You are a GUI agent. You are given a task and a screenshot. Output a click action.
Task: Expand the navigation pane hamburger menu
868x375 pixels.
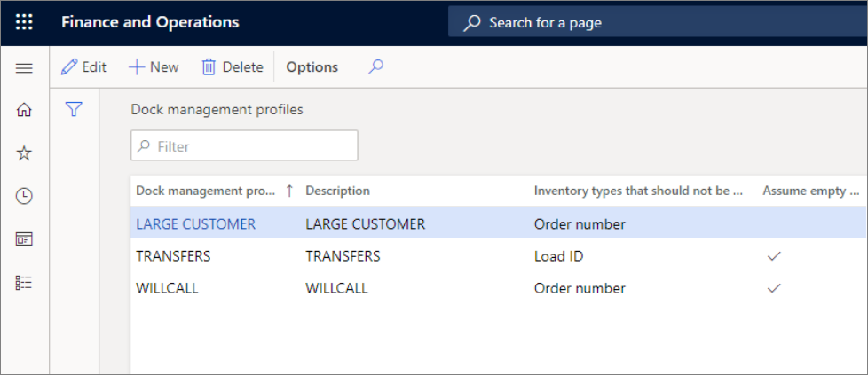(24, 68)
